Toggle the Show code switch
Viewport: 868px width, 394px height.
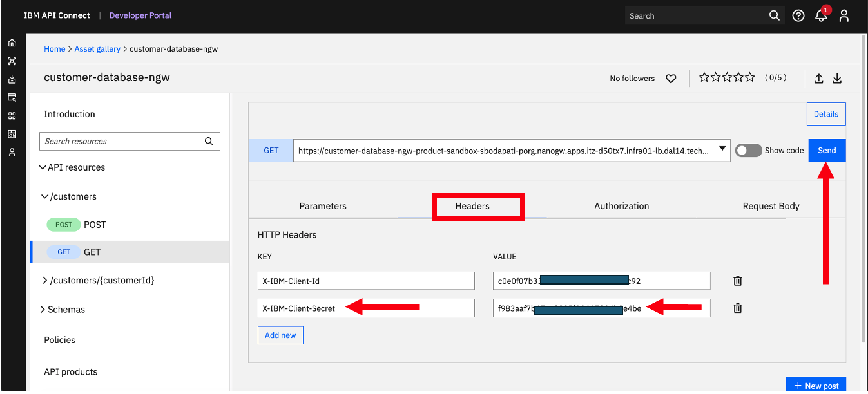748,150
